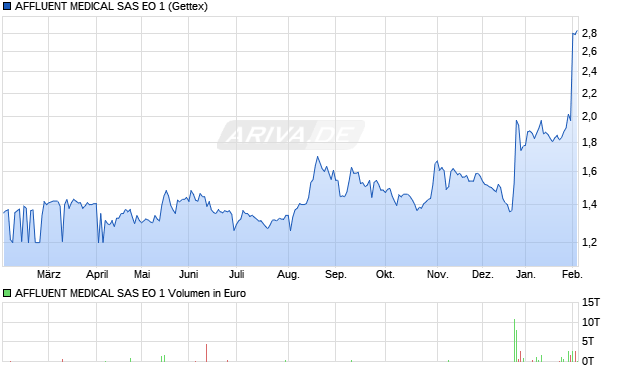Click the 2,4 price axis value
The width and height of the screenshot is (620, 371).
pos(589,72)
